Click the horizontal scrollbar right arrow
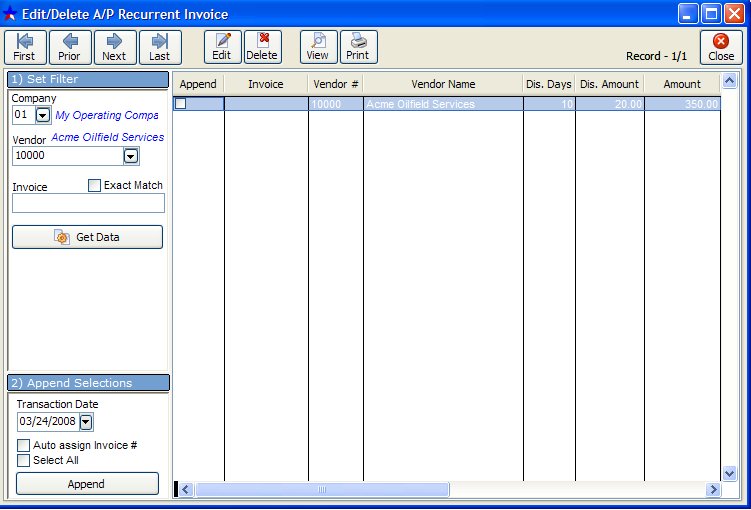Image resolution: width=751 pixels, height=510 pixels. pos(713,489)
